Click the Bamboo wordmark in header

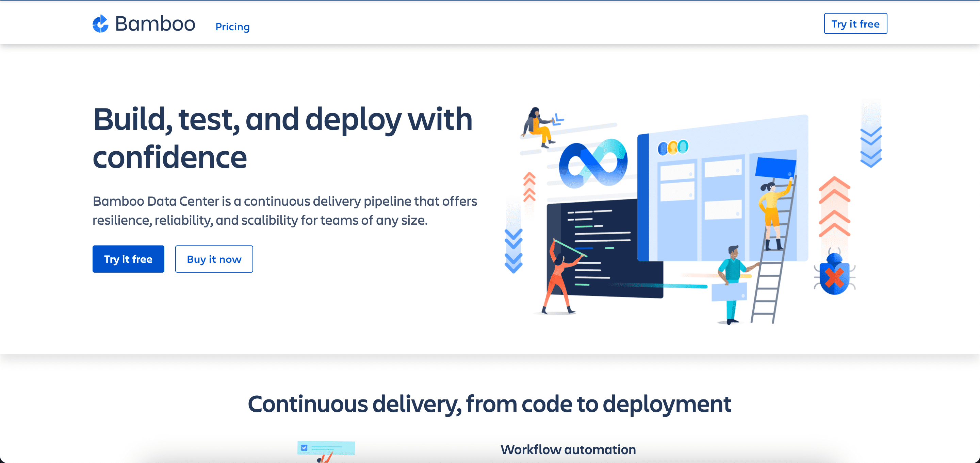tap(155, 24)
